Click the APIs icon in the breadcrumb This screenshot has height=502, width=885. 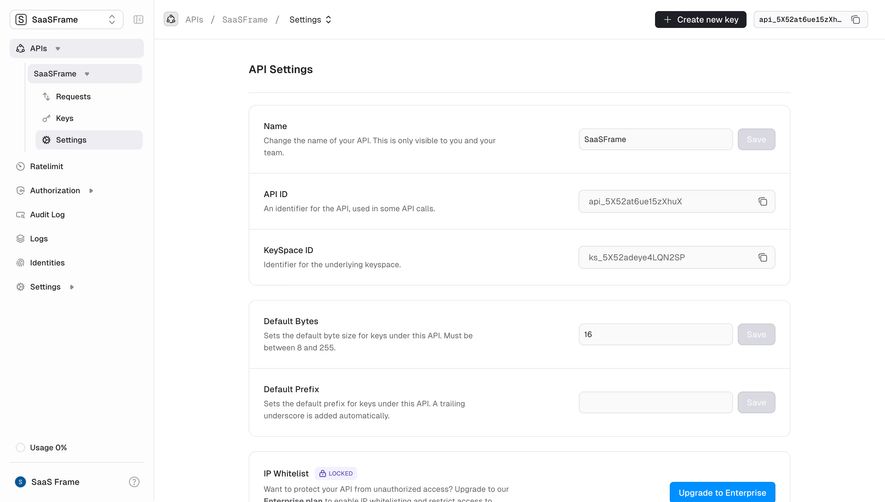[x=171, y=19]
